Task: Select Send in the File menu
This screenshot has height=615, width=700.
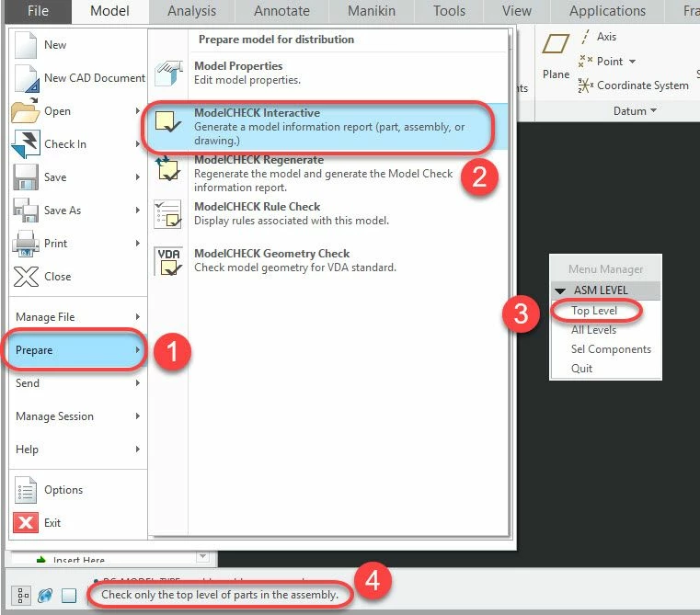Action: pos(77,383)
